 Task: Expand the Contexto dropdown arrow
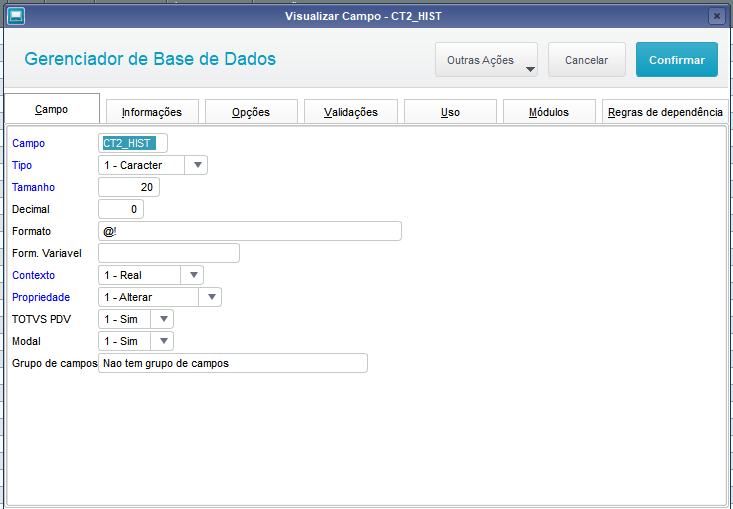(193, 275)
